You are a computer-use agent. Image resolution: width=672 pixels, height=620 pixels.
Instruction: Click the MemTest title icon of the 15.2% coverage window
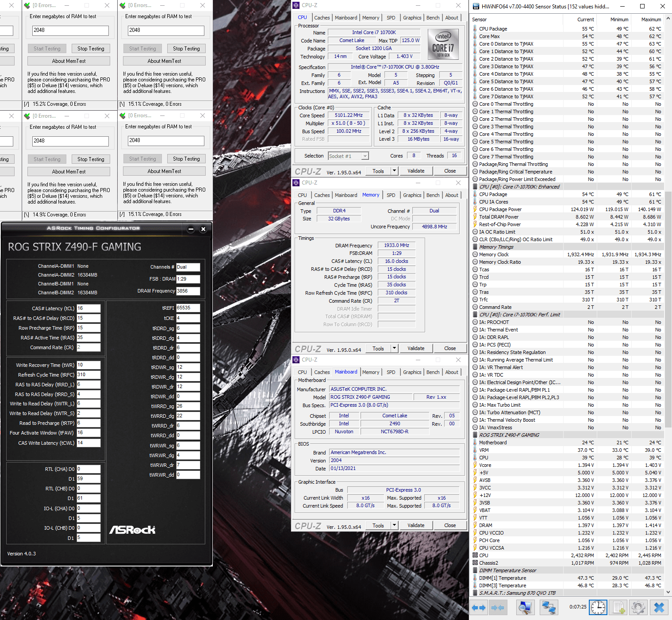click(27, 5)
